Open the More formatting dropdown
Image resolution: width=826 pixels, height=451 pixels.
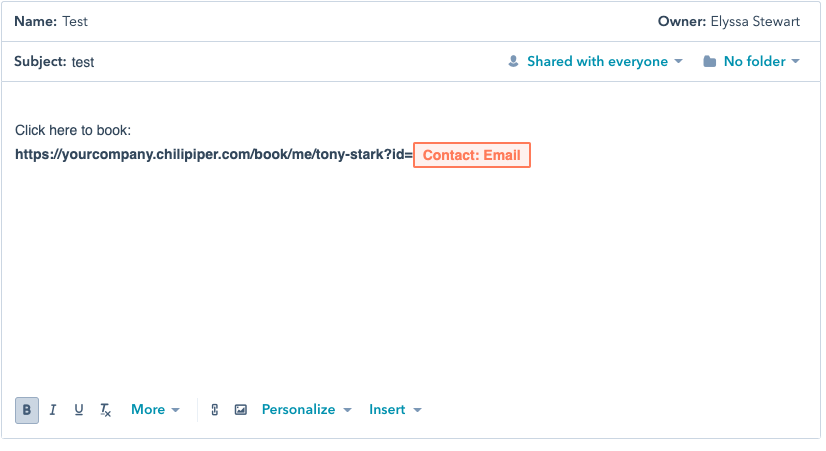pyautogui.click(x=155, y=410)
